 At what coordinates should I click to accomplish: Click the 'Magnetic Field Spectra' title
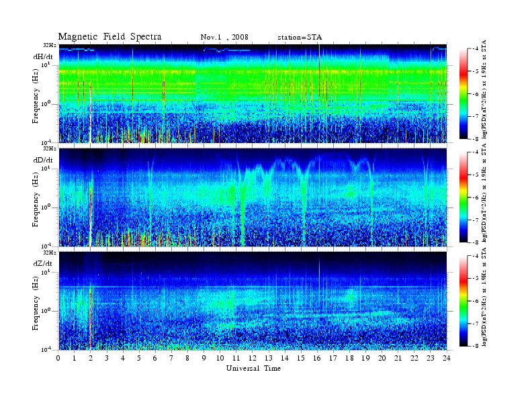click(x=109, y=37)
